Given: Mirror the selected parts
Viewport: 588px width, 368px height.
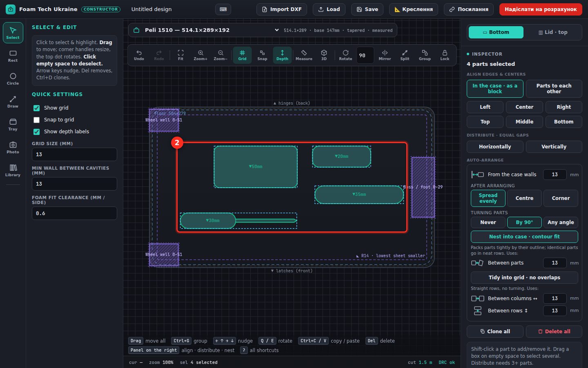Looking at the screenshot, I should [385, 55].
